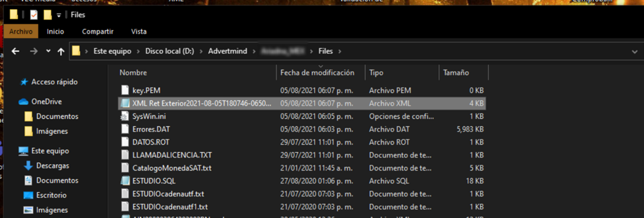
Task: Click the Files breadcrumb segment
Action: (325, 51)
